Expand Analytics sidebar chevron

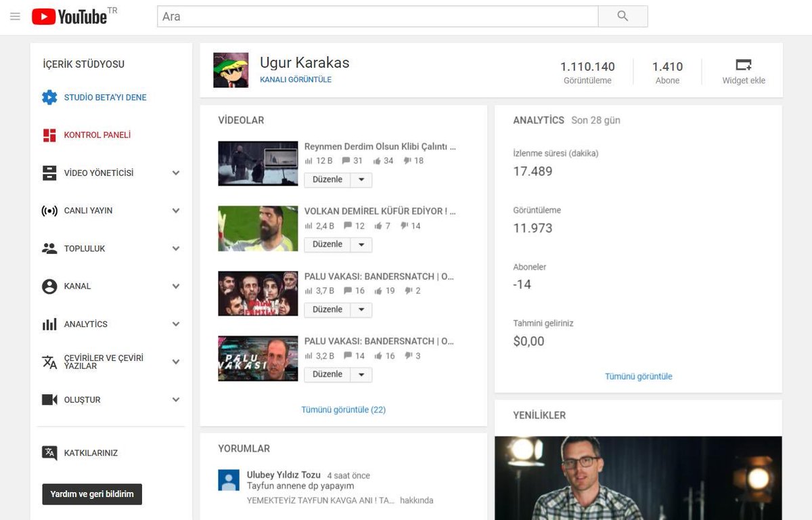[176, 324]
